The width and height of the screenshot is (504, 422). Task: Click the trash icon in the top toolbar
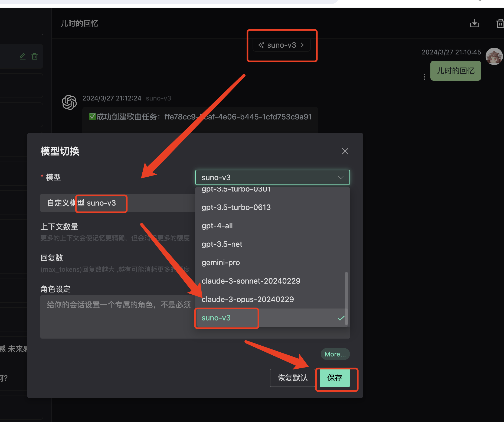pyautogui.click(x=500, y=23)
